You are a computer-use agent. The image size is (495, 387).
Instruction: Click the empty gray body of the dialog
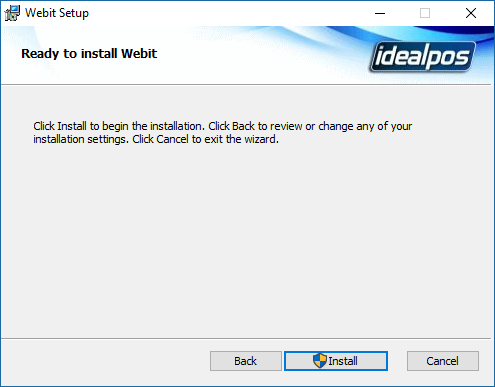coord(247,240)
